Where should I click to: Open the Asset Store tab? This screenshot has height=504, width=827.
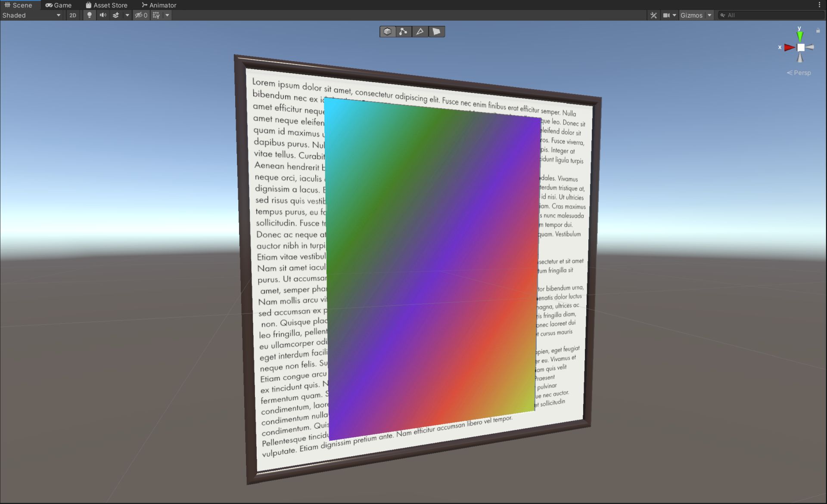(106, 5)
